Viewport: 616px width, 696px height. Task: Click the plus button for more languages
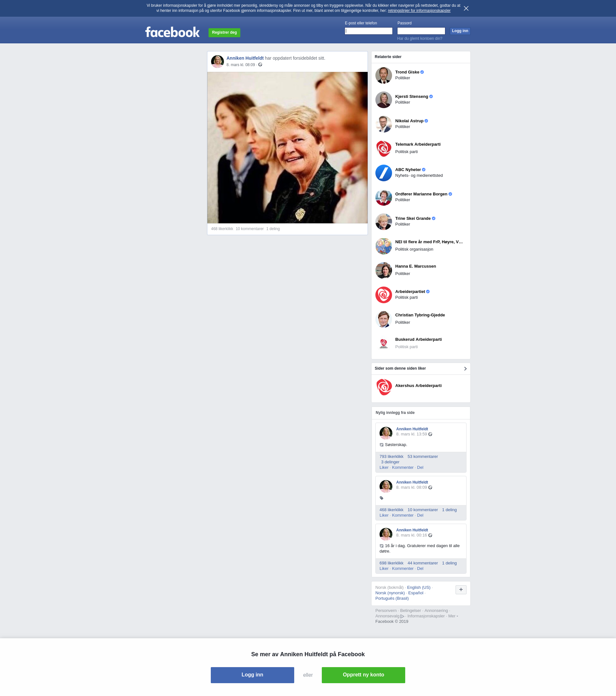pyautogui.click(x=461, y=590)
